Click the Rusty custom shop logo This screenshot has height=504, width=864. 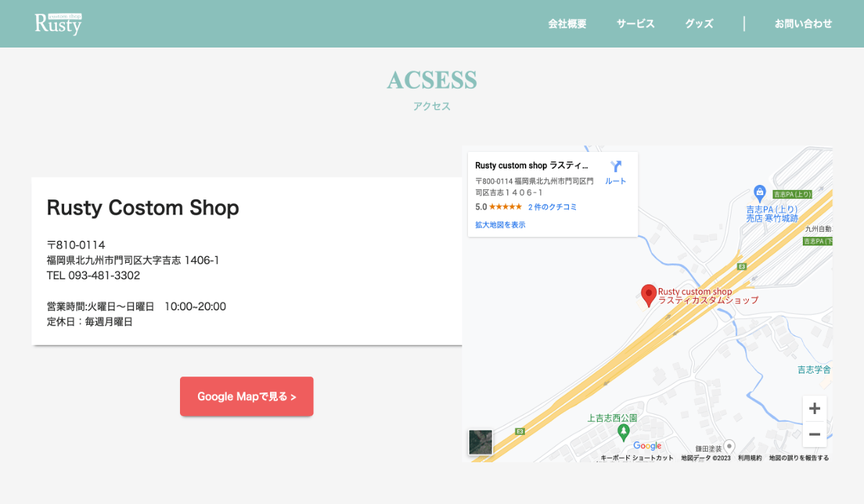pyautogui.click(x=58, y=24)
